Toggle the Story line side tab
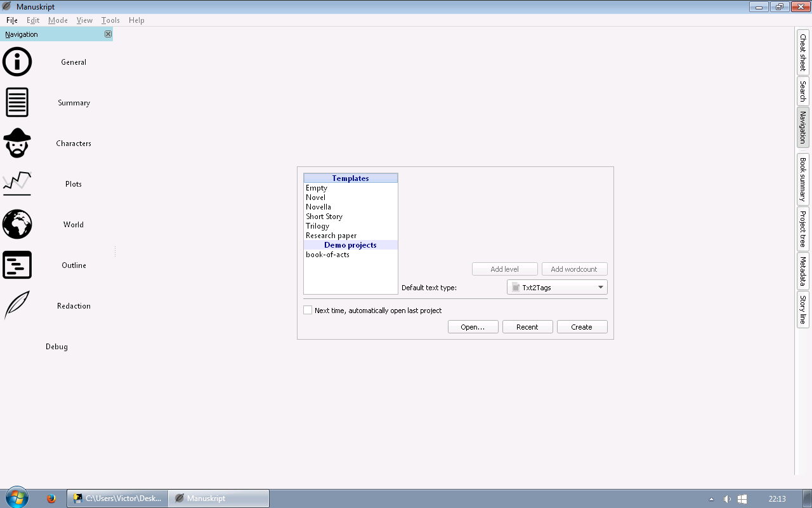This screenshot has width=812, height=508. click(803, 310)
